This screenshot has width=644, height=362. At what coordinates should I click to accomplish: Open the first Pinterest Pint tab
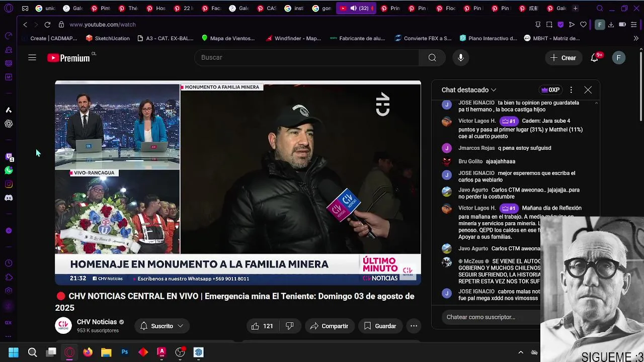click(100, 9)
